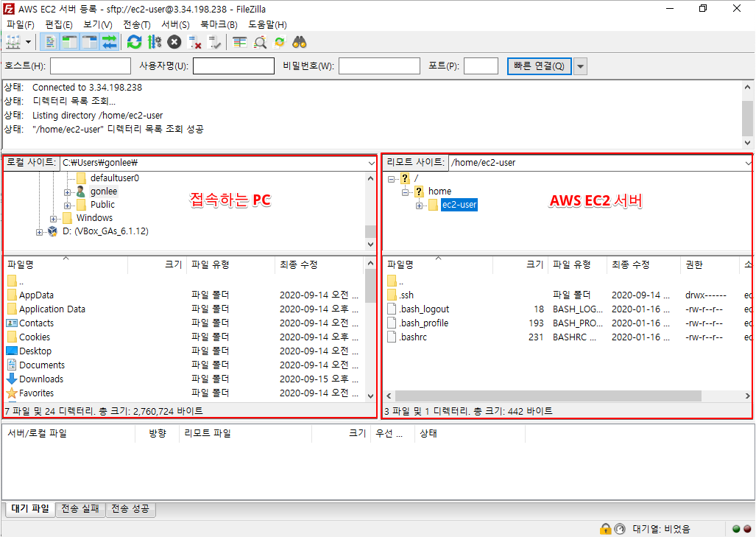This screenshot has height=537, width=756.
Task: Toggle synchronized browsing
Action: click(x=280, y=43)
